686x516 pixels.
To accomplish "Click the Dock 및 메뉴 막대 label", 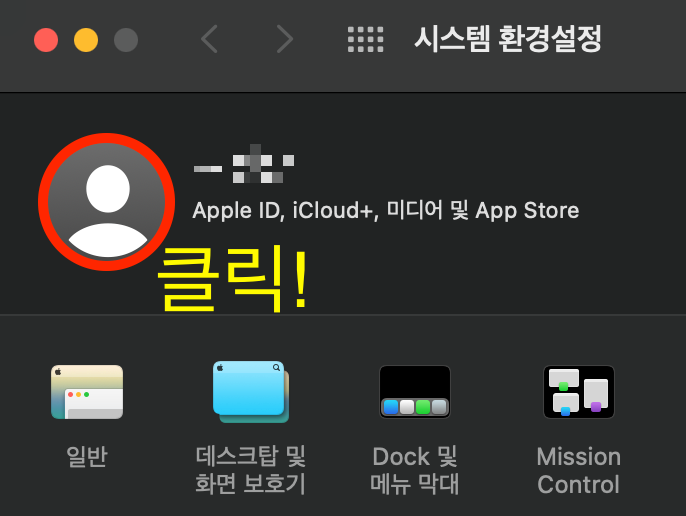I will [415, 470].
